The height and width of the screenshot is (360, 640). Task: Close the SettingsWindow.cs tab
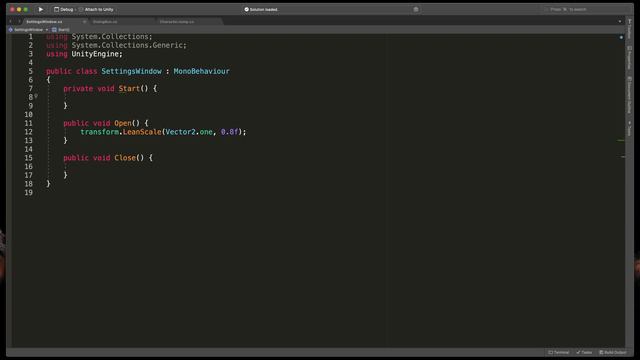tap(84, 22)
